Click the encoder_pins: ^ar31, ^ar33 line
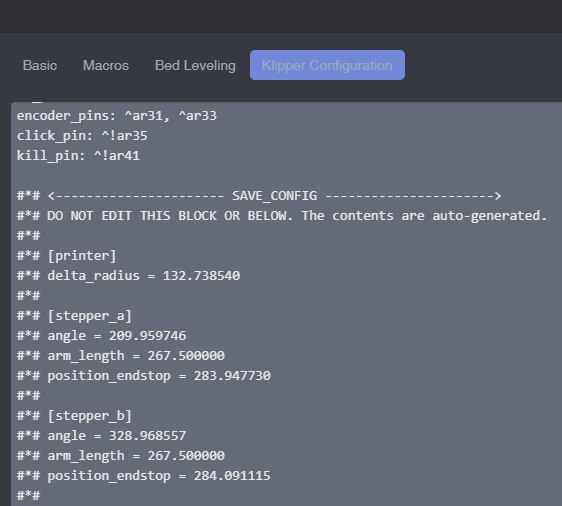Image resolution: width=562 pixels, height=506 pixels. tap(116, 116)
